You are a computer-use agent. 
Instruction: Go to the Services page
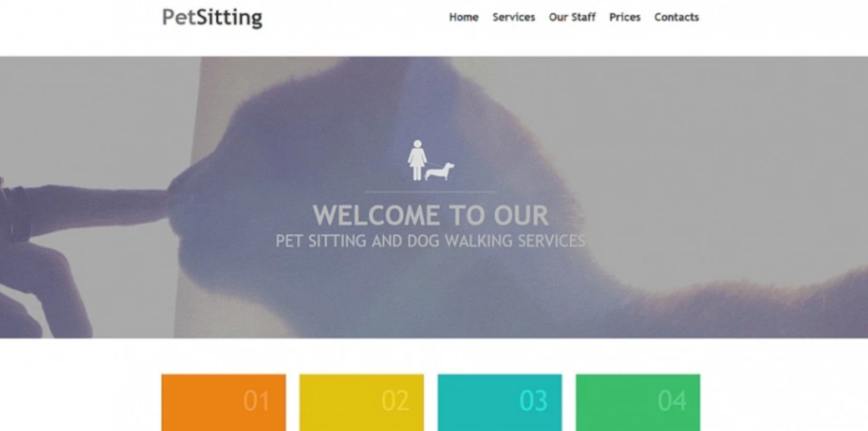pos(514,18)
